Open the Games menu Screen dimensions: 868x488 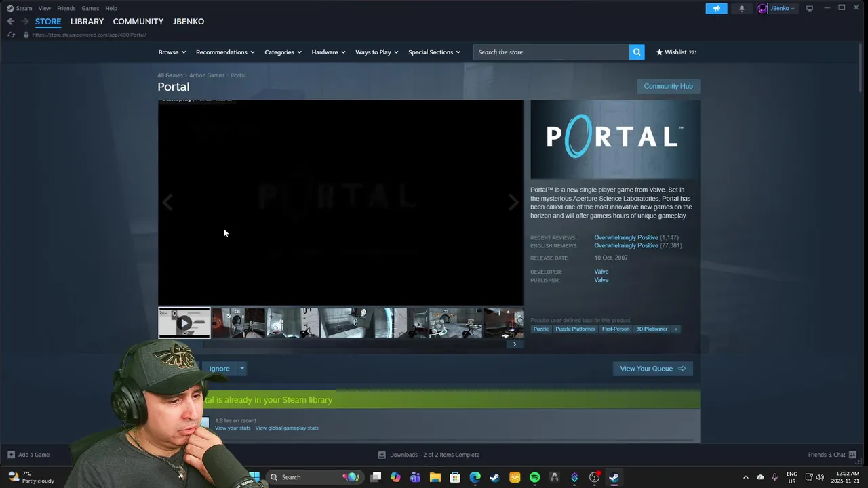click(x=90, y=8)
